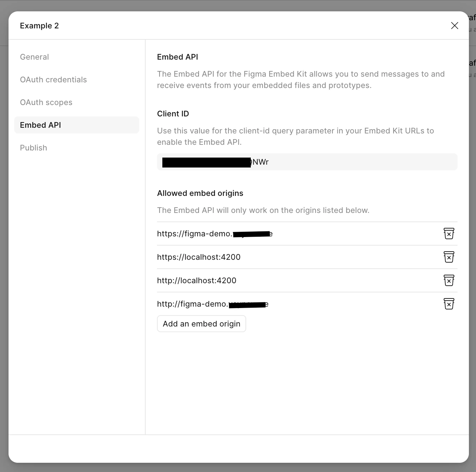476x472 pixels.
Task: Open the Publish section
Action: coord(33,148)
